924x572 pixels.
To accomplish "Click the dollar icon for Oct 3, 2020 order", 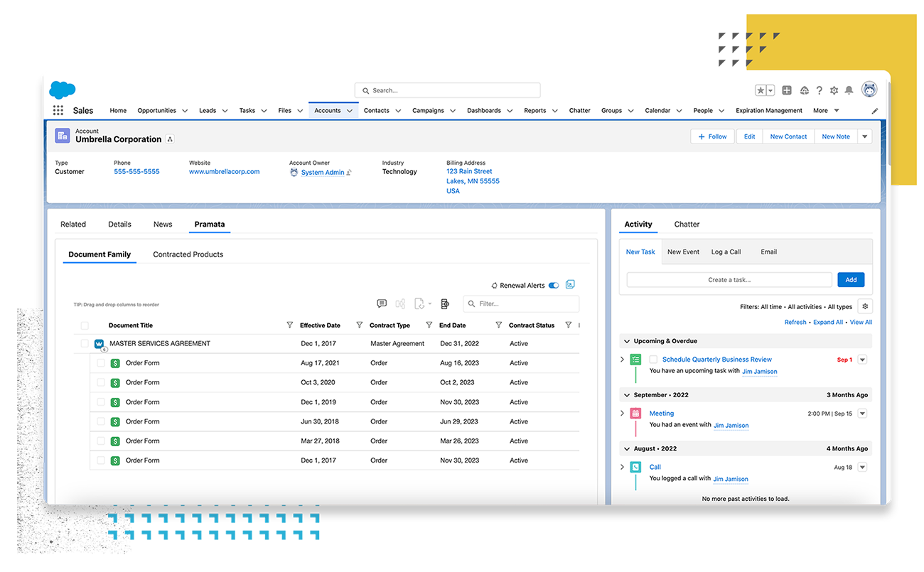I will pos(115,382).
